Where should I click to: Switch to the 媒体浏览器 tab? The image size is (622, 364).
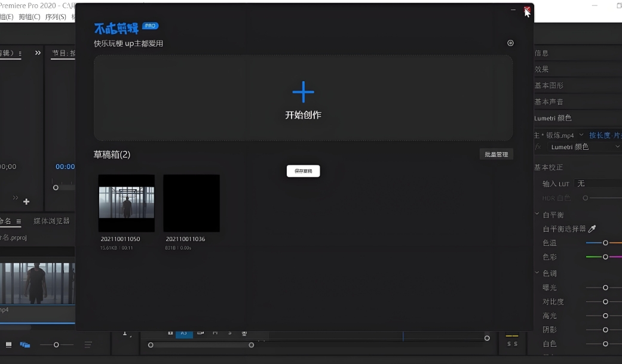coord(51,221)
